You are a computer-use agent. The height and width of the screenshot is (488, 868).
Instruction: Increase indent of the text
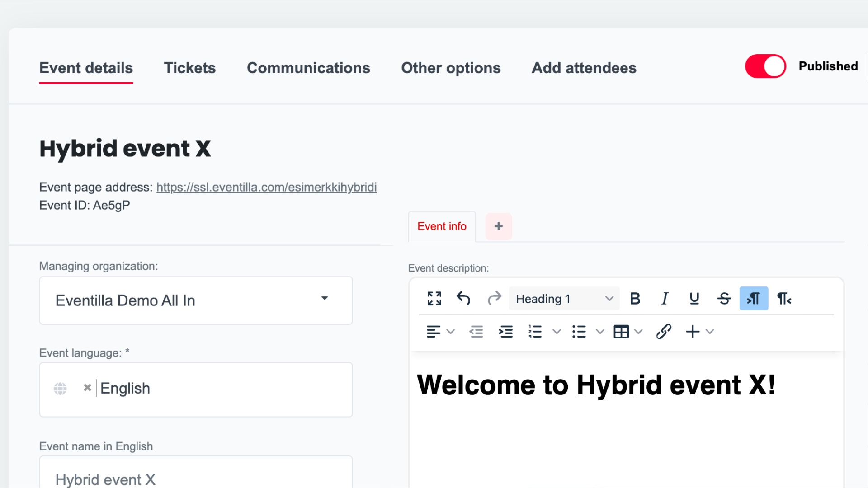tap(506, 331)
